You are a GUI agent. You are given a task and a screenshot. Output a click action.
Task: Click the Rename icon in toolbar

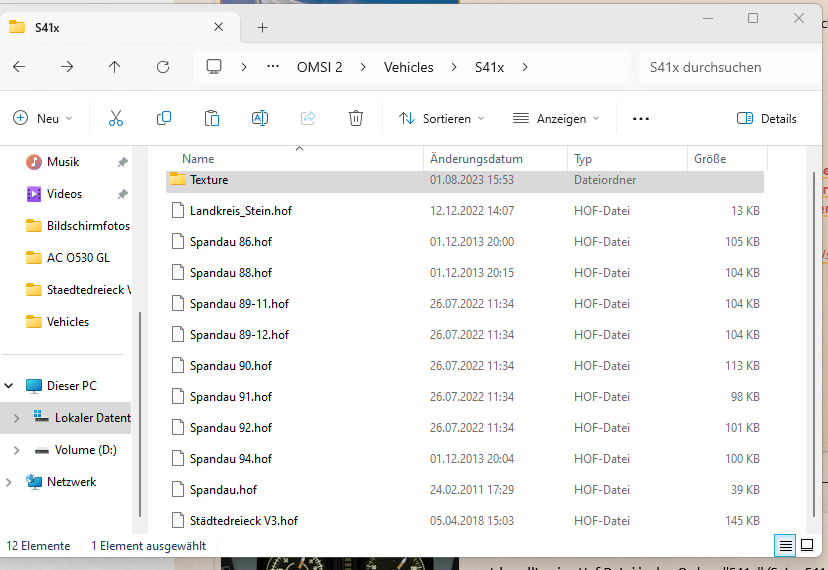pyautogui.click(x=260, y=118)
